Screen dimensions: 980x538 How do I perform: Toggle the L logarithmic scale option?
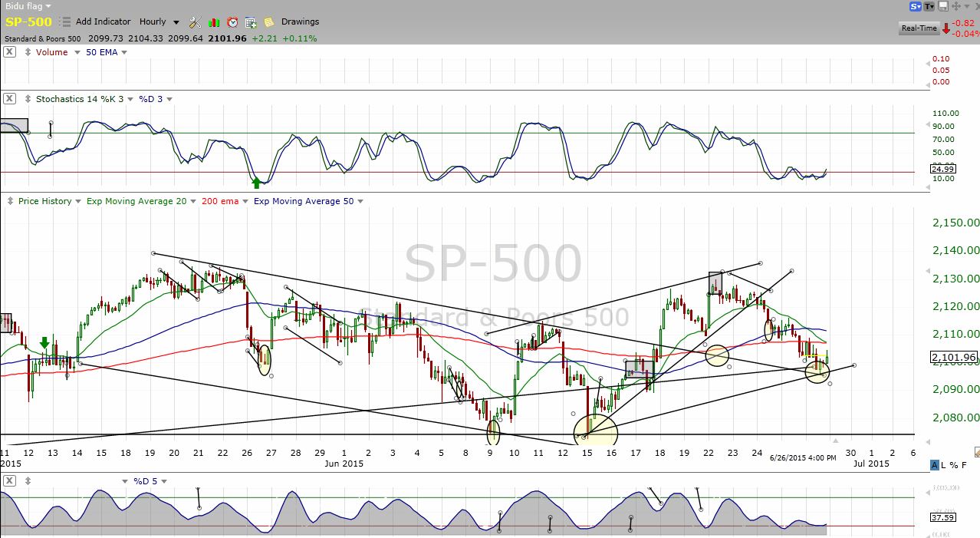tap(945, 465)
